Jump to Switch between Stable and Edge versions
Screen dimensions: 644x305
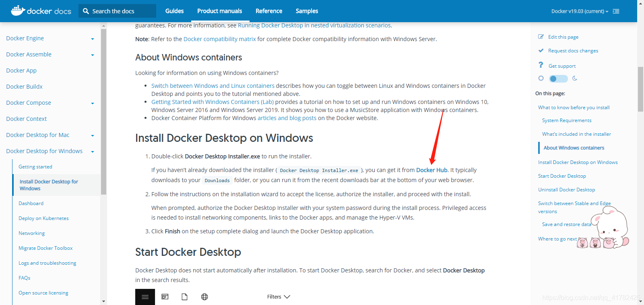pyautogui.click(x=574, y=207)
